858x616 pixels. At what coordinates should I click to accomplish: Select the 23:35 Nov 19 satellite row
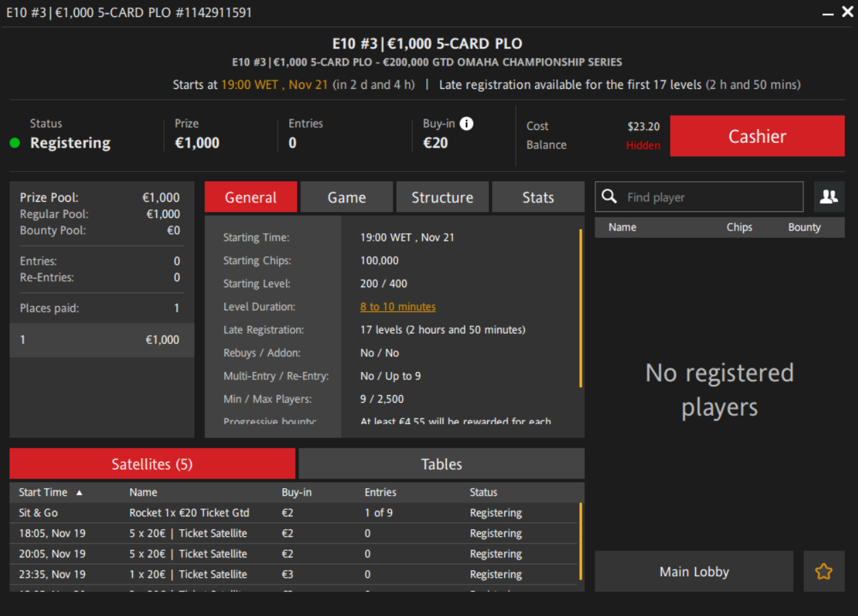tap(189, 574)
